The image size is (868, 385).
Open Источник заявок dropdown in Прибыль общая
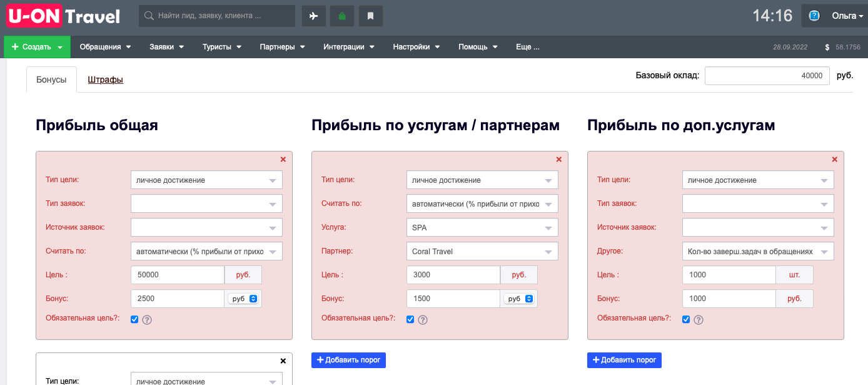[206, 227]
